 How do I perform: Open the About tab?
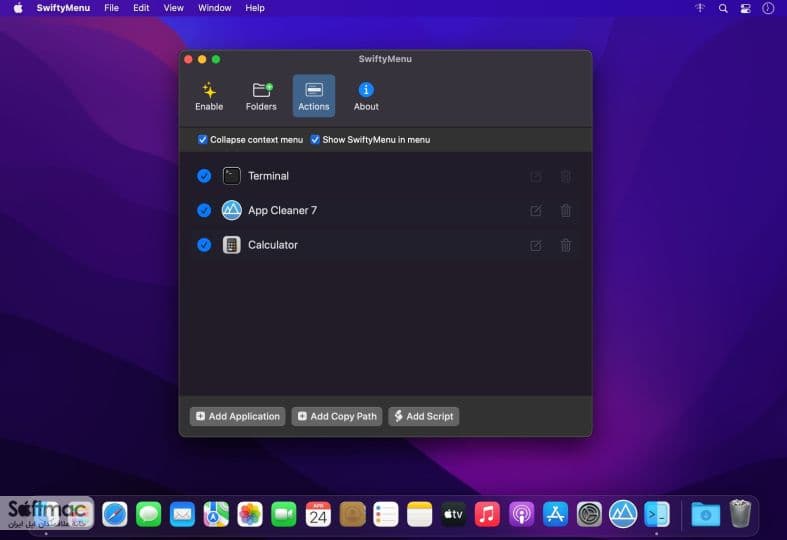tap(366, 96)
